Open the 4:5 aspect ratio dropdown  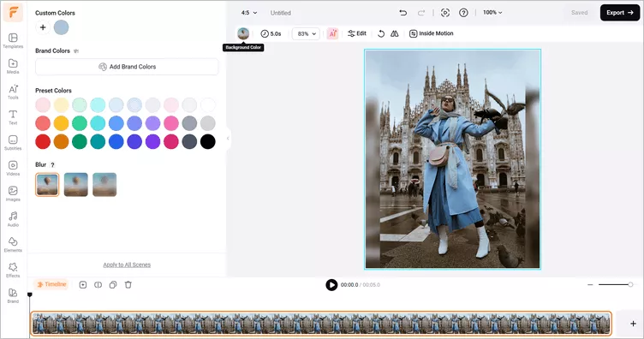click(x=249, y=13)
